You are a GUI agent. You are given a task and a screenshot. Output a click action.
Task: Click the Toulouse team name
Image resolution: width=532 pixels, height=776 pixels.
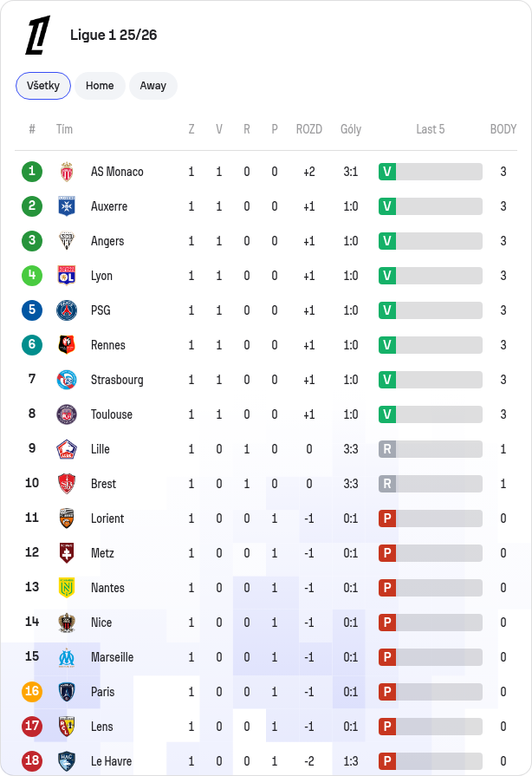click(x=111, y=414)
